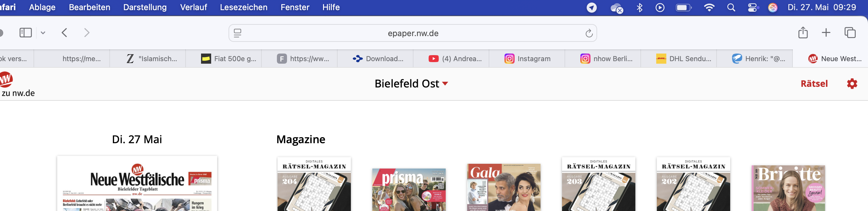Click the 'Magazine' section heading

tap(301, 139)
